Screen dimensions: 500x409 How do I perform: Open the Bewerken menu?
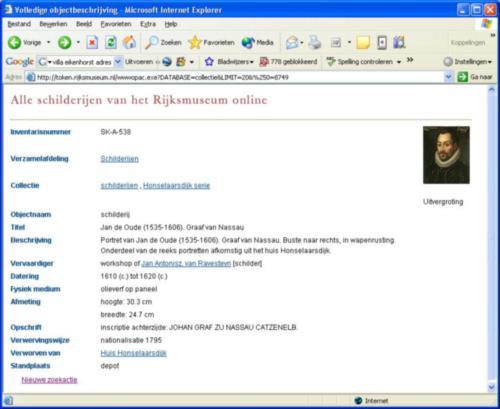tap(53, 24)
